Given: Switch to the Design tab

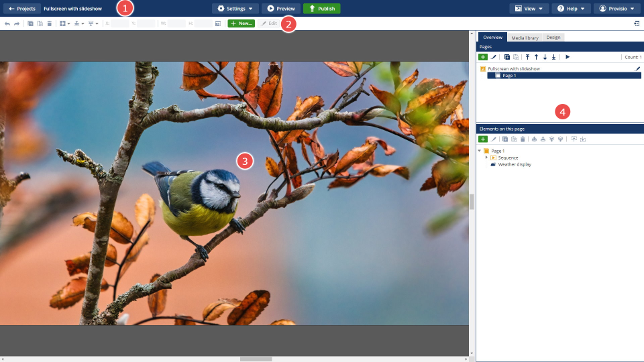Looking at the screenshot, I should click(x=553, y=38).
